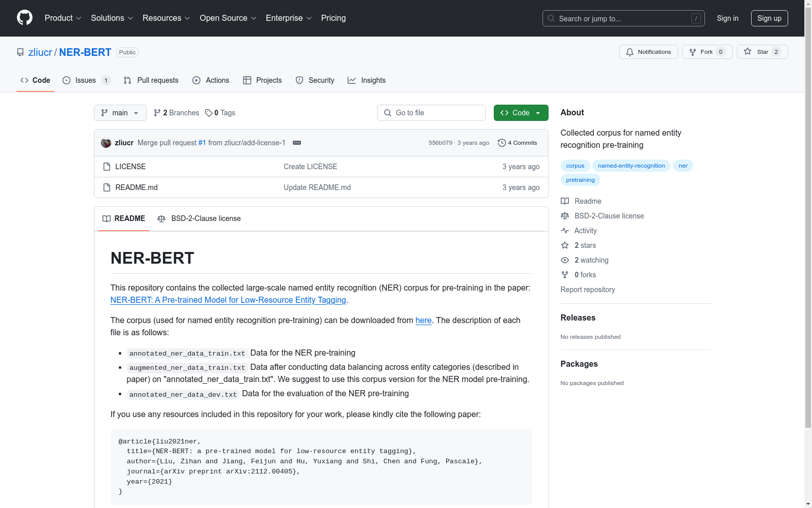
Task: Click the ner topic tag
Action: [683, 166]
